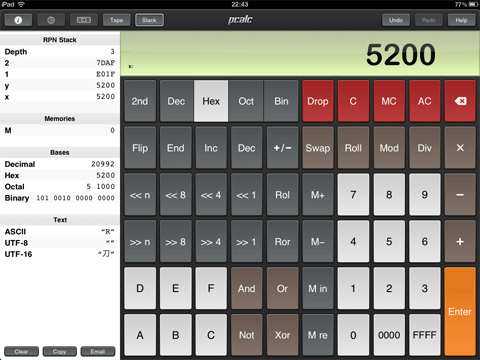This screenshot has height=360, width=480.
Task: Switch to Oct base mode
Action: (x=246, y=101)
